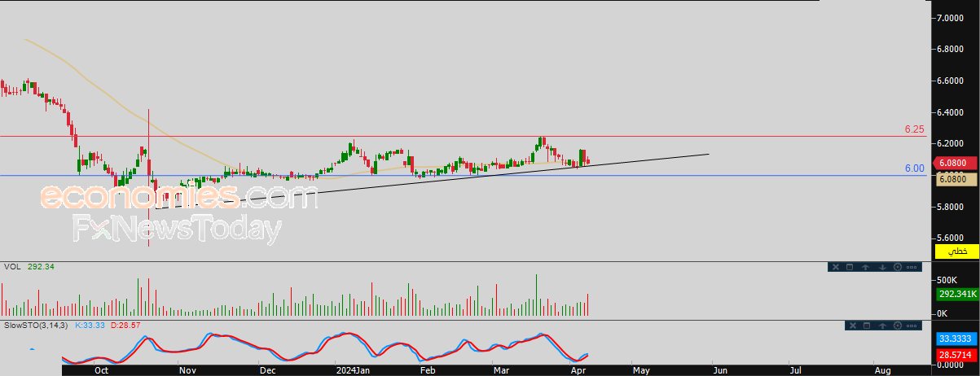Click the Aug date axis label
Screen dimensions: 980x376
tap(881, 370)
